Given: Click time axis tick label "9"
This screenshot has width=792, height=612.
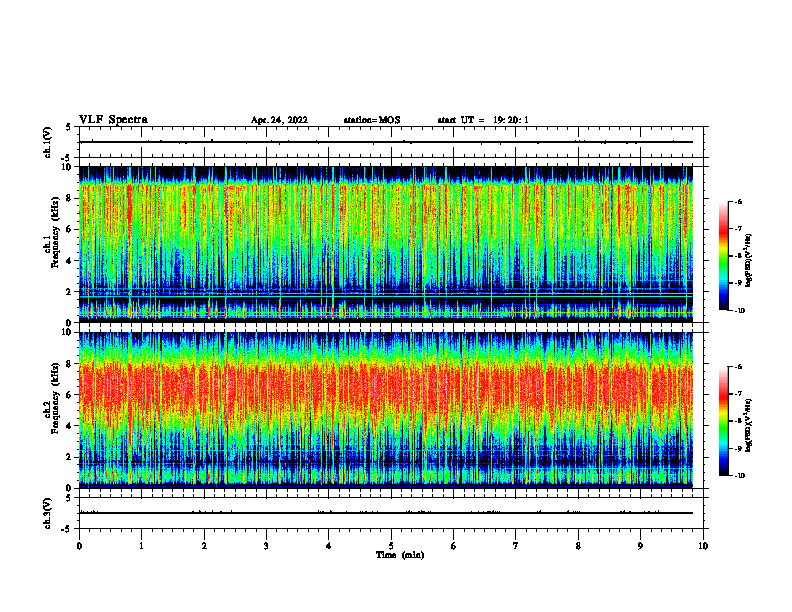Looking at the screenshot, I should point(640,546).
